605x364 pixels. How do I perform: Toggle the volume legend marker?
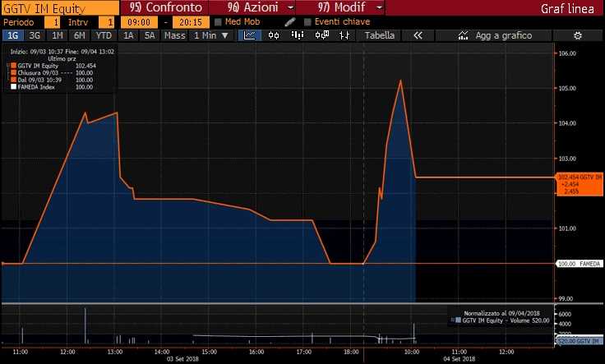458,320
